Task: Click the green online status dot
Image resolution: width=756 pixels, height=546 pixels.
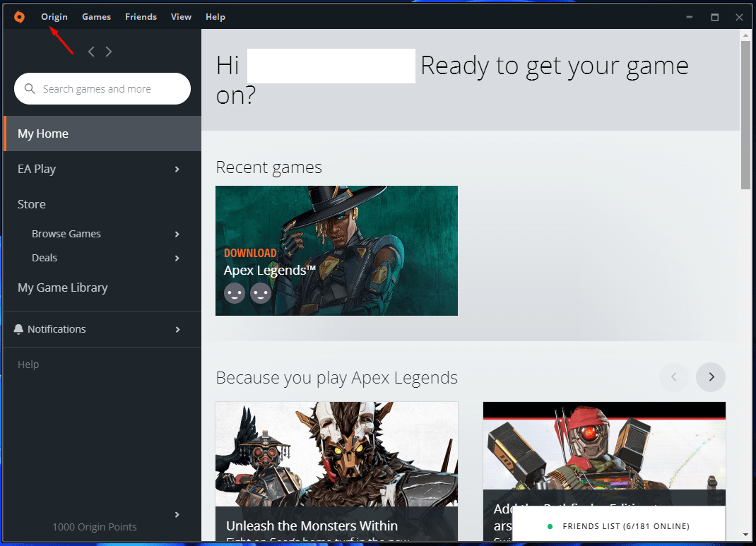Action: (x=550, y=527)
